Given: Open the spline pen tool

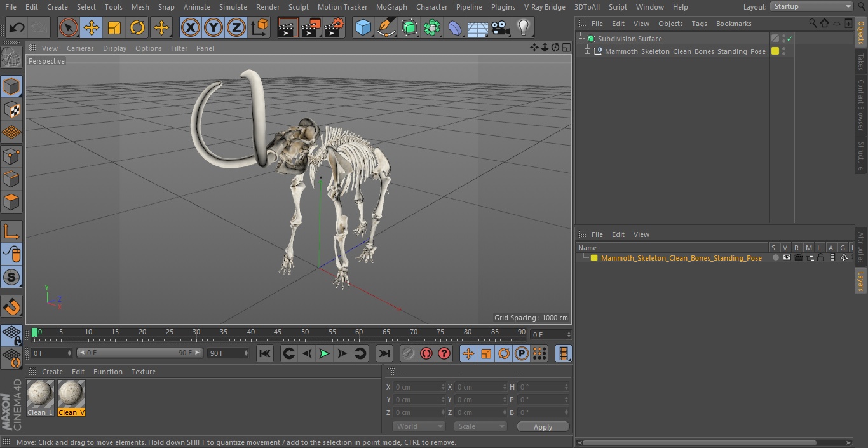Looking at the screenshot, I should [x=386, y=27].
